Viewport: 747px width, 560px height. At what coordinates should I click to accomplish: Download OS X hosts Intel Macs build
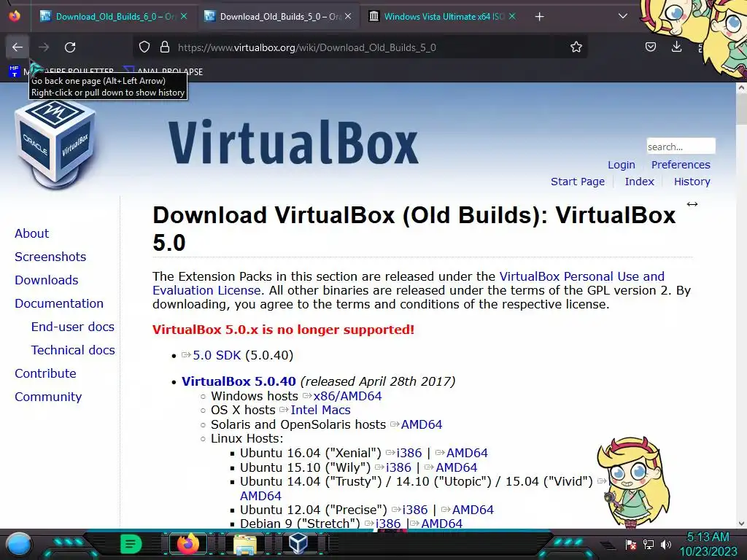coord(320,410)
